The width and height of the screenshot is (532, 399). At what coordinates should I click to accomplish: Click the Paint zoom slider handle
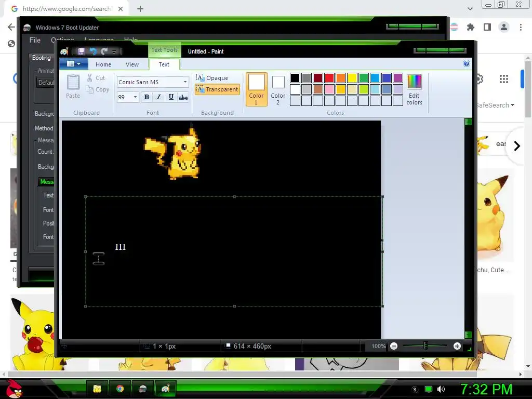pos(425,346)
